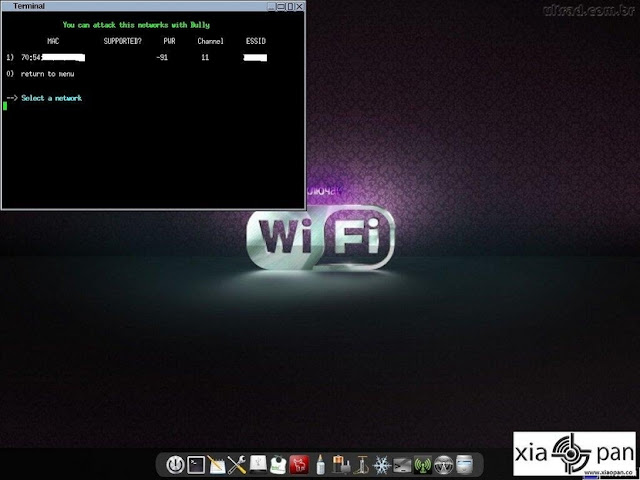
Task: Click the MAC column header
Action: tap(53, 41)
